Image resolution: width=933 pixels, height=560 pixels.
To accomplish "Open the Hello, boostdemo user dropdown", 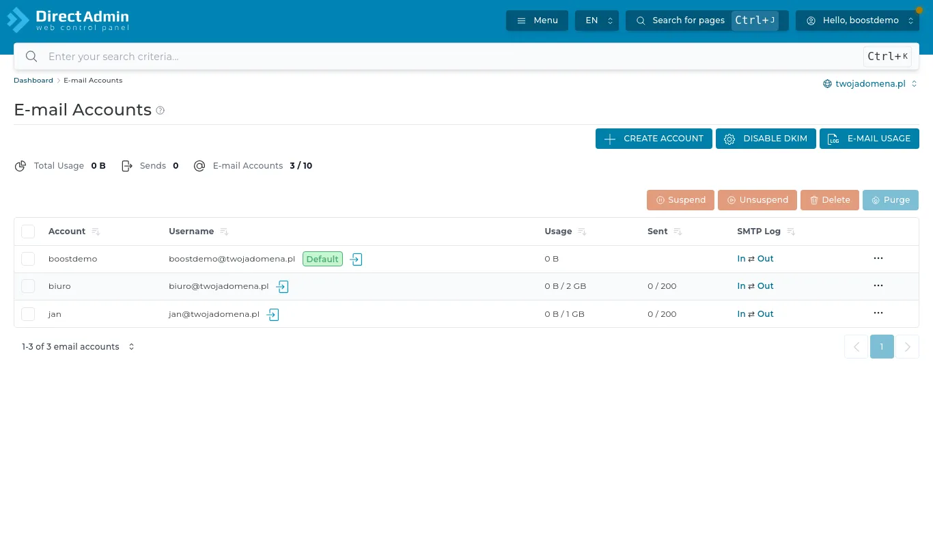I will pos(857,20).
